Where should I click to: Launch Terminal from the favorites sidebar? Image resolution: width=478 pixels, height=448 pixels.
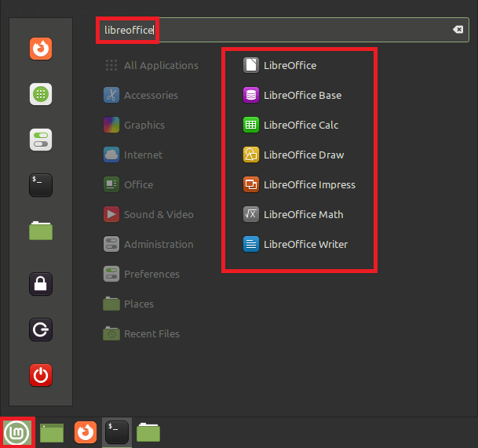(41, 185)
